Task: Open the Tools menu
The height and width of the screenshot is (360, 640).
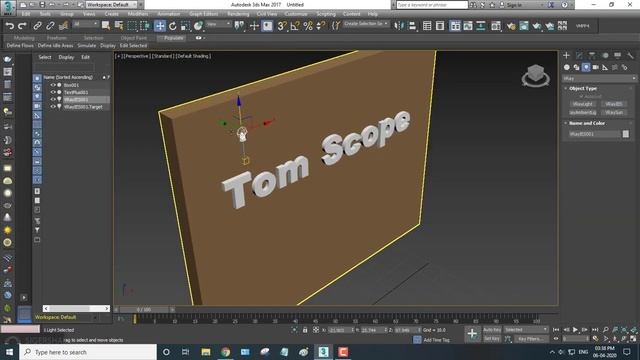Action: pyautogui.click(x=45, y=14)
